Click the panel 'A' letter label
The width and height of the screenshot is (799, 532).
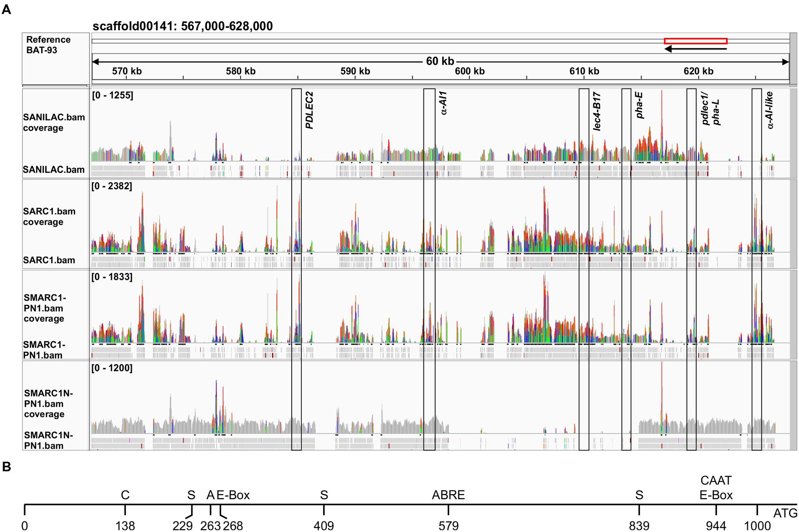6,10
